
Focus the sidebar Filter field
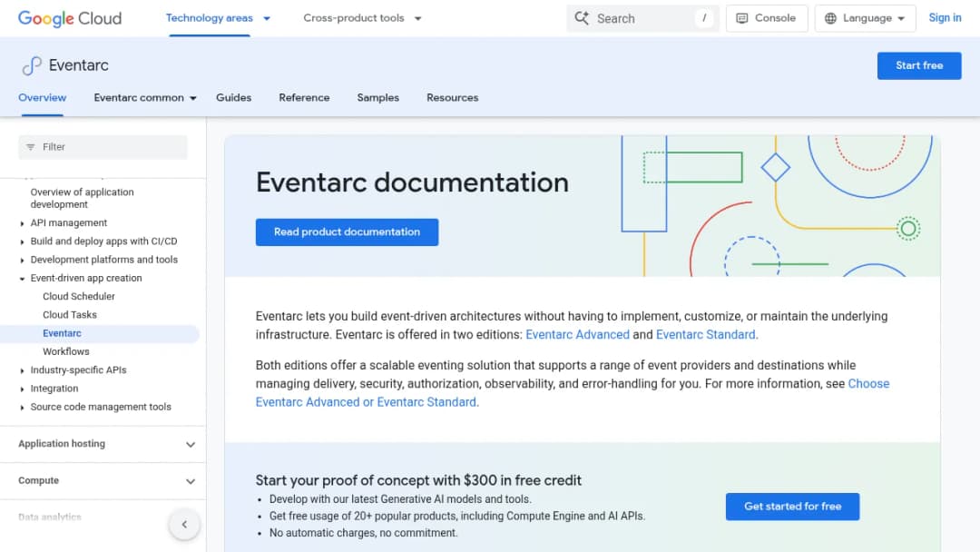(103, 147)
